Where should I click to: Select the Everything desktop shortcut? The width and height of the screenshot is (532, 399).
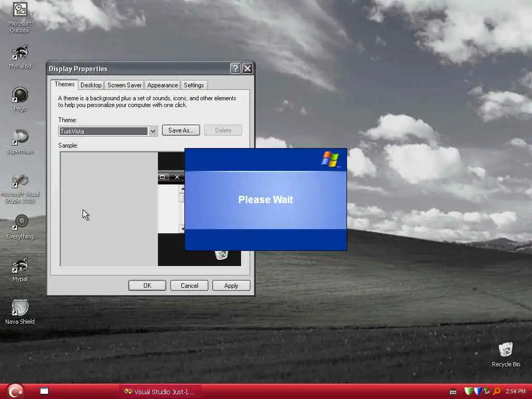point(20,227)
